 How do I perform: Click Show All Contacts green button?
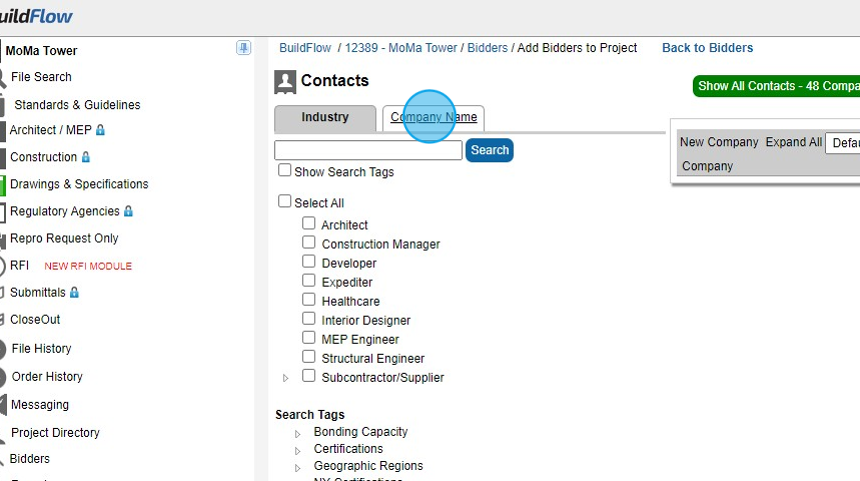click(x=776, y=86)
